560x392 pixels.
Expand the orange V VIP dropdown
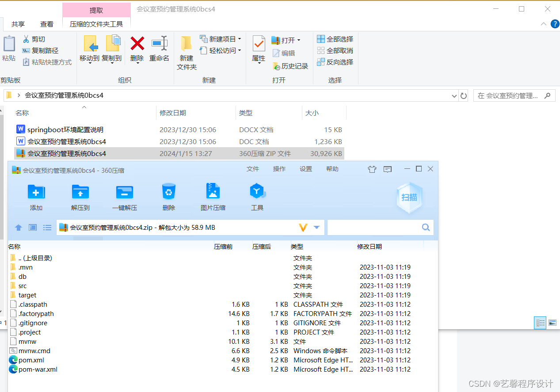pos(303,227)
